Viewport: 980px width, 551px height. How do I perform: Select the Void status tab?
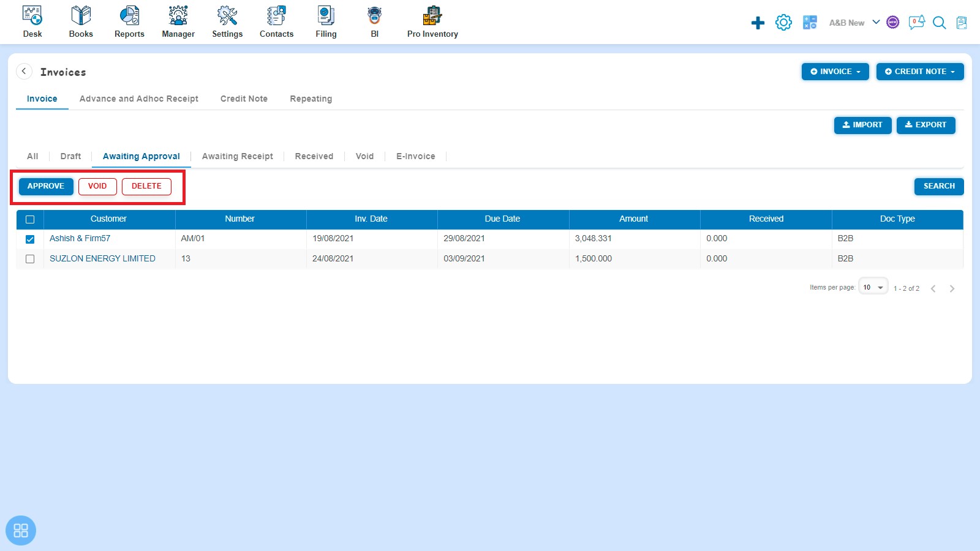364,156
